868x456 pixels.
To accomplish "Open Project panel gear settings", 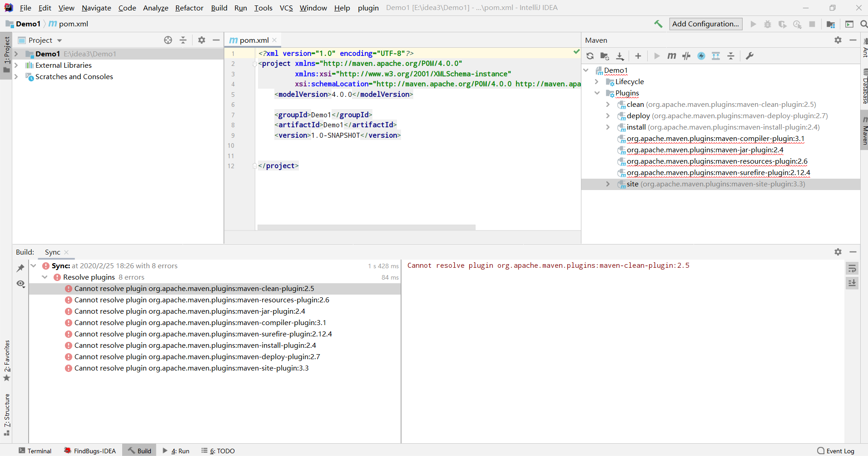I will 202,40.
